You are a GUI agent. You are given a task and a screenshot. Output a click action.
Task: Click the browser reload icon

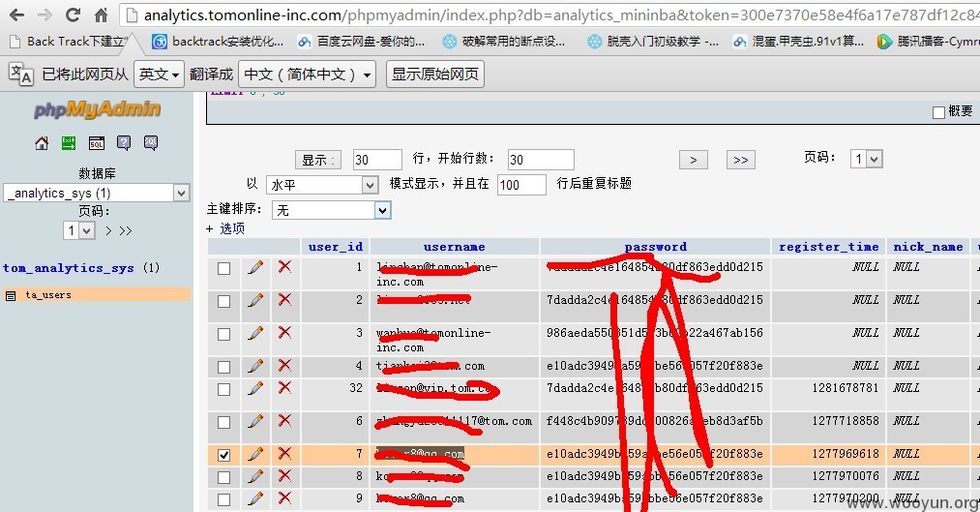click(74, 15)
